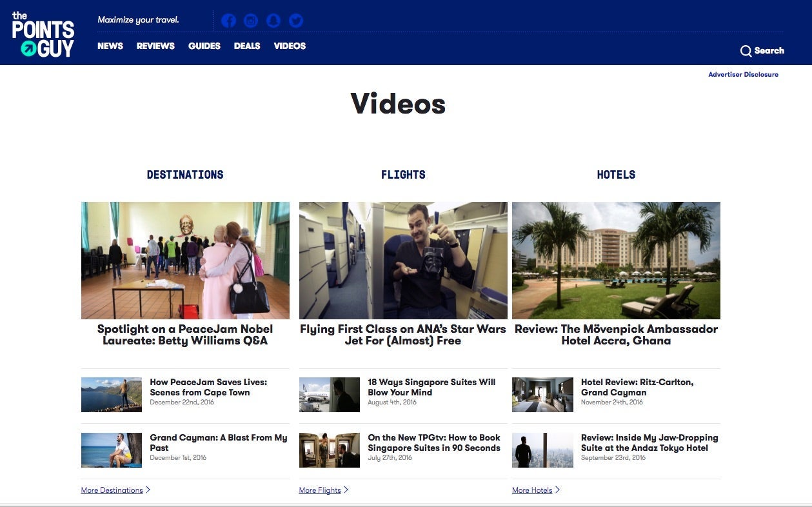Viewport: 812px width, 507px height.
Task: Open the Facebook social icon
Action: (228, 21)
